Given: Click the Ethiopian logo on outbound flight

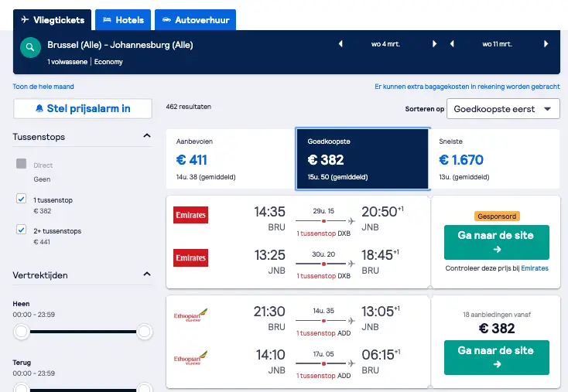Looking at the screenshot, I should coord(190,315).
